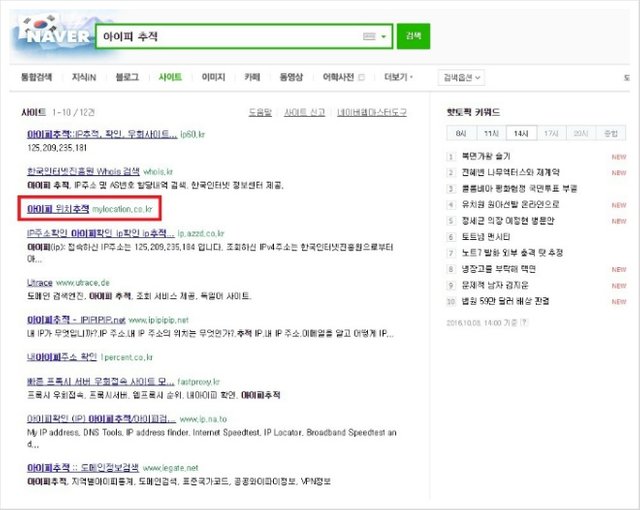Switch to the 지식iN tab
Viewport: 640px width, 510px height.
[x=84, y=77]
